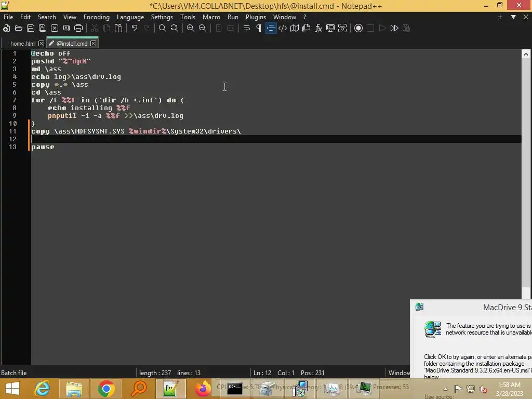Open the Window menu
Image resolution: width=532 pixels, height=399 pixels.
(x=285, y=17)
